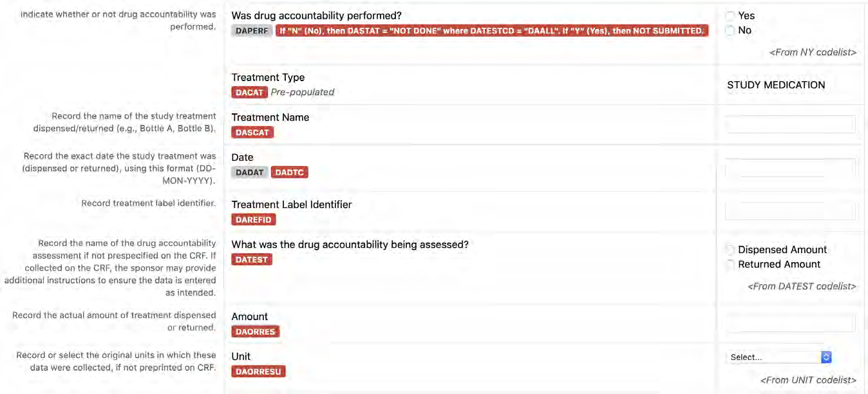
Task: Click the gray DADAT tag
Action: pyautogui.click(x=250, y=173)
